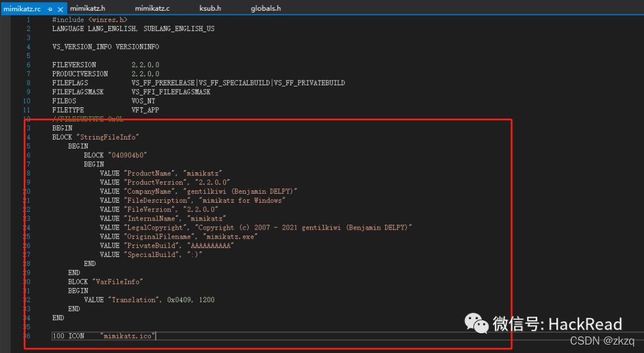Click the VALUE "ProductName" line
644x353 pixels.
[x=162, y=174]
